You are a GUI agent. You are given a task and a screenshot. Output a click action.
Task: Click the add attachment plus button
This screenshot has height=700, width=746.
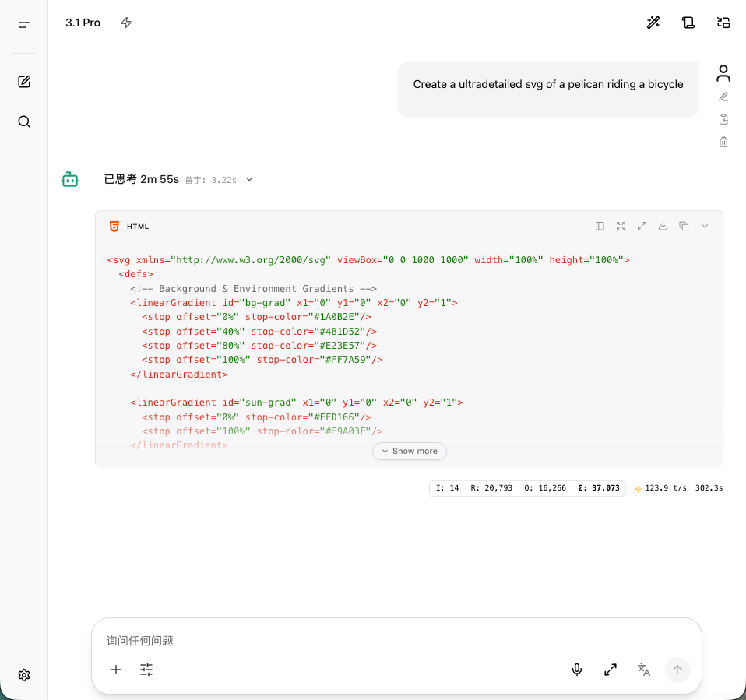pyautogui.click(x=116, y=670)
